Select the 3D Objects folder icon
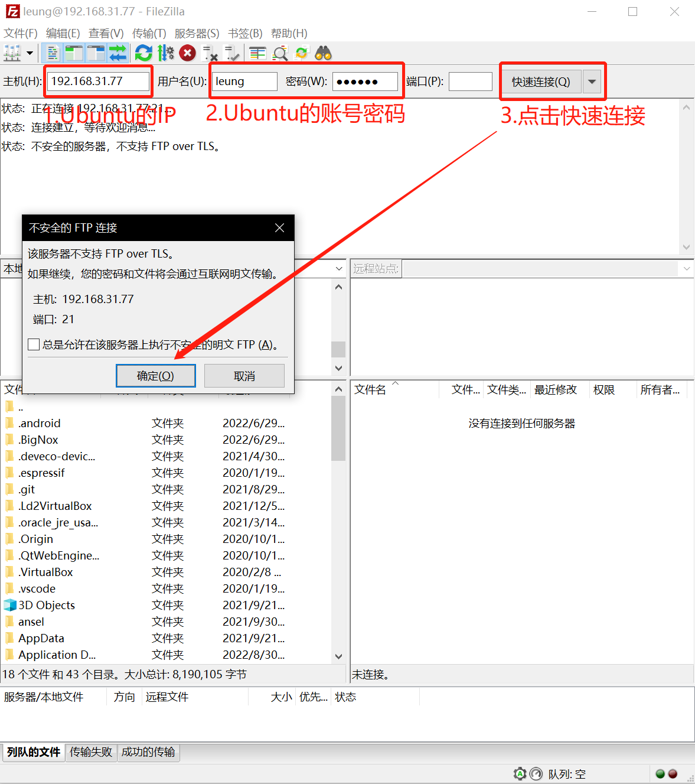 pos(10,605)
